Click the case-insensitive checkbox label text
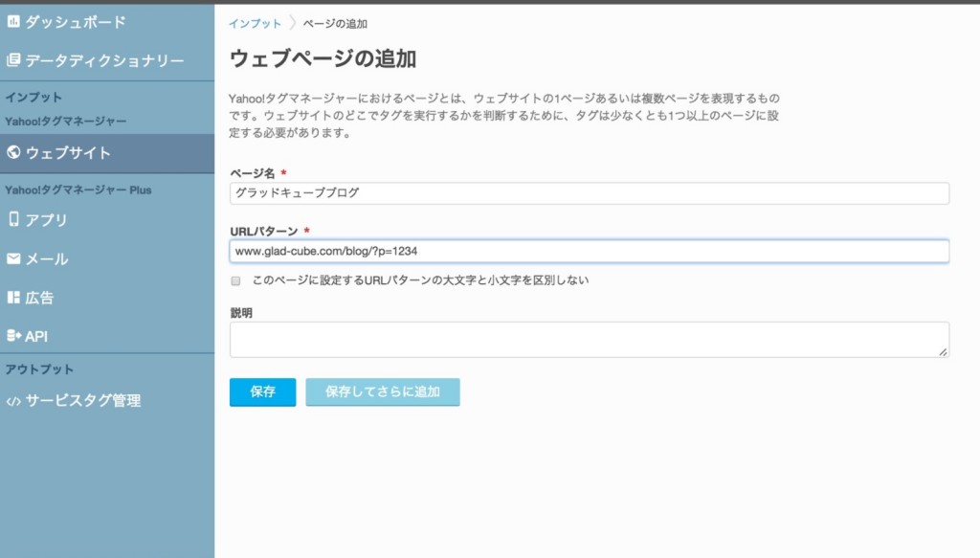980x558 pixels. pyautogui.click(x=421, y=280)
